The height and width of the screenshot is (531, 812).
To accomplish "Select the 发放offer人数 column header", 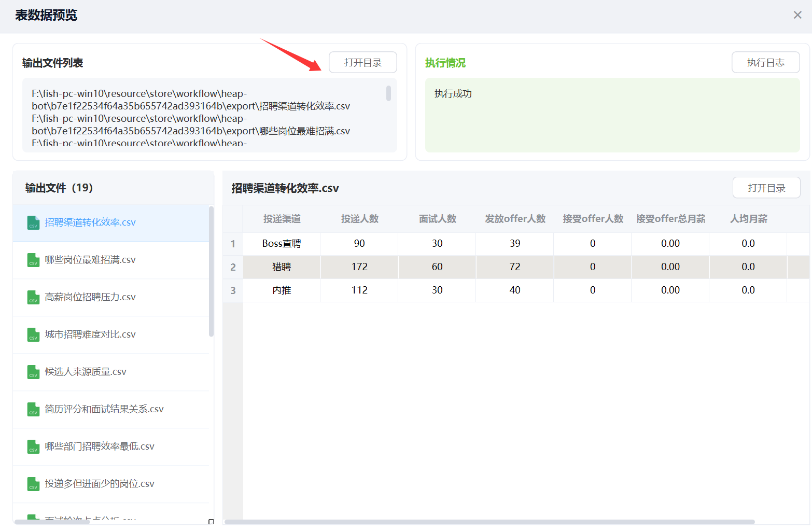I will tap(515, 219).
